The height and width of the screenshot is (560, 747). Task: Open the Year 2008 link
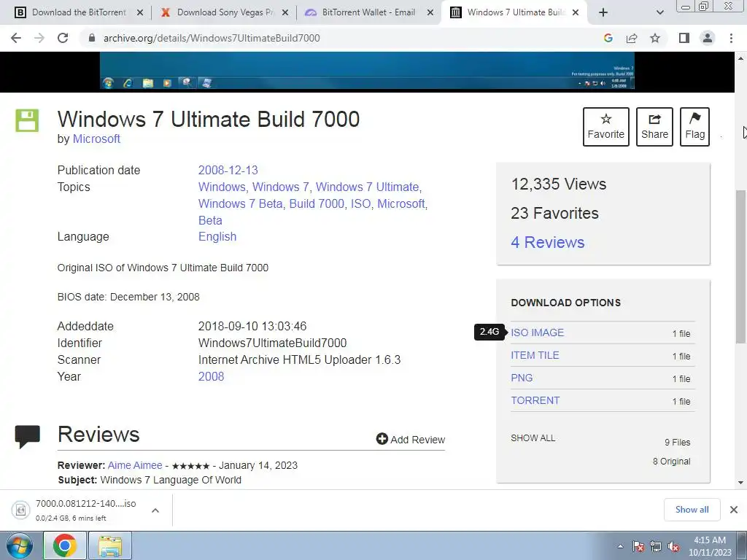[x=211, y=376]
